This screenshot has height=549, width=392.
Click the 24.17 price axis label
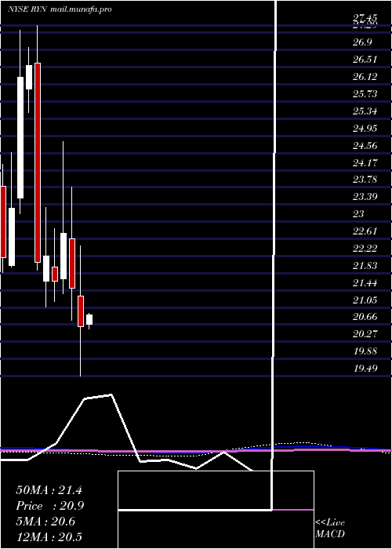pyautogui.click(x=365, y=162)
